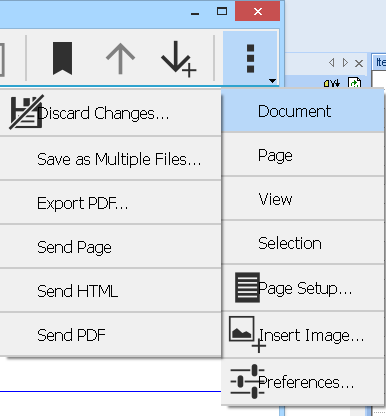Click the down arrow with plus icon

[x=178, y=59]
